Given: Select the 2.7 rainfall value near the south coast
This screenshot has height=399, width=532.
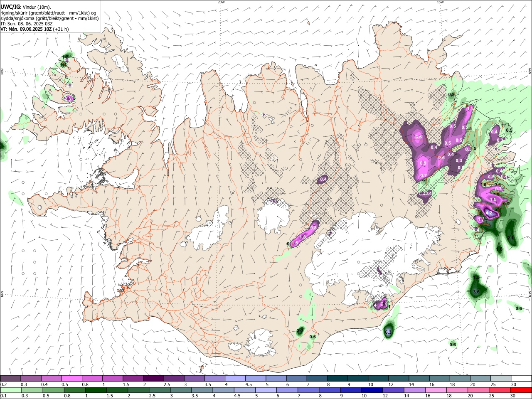Looking at the screenshot, I should (300, 330).
